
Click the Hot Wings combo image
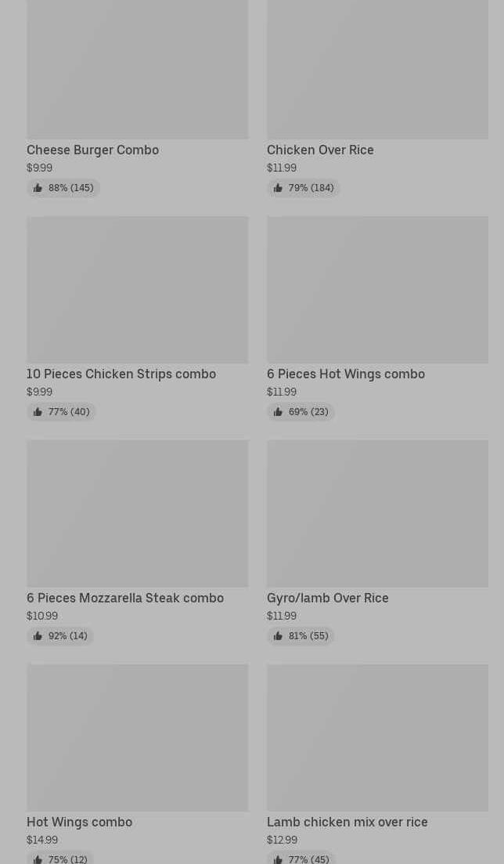tap(137, 737)
